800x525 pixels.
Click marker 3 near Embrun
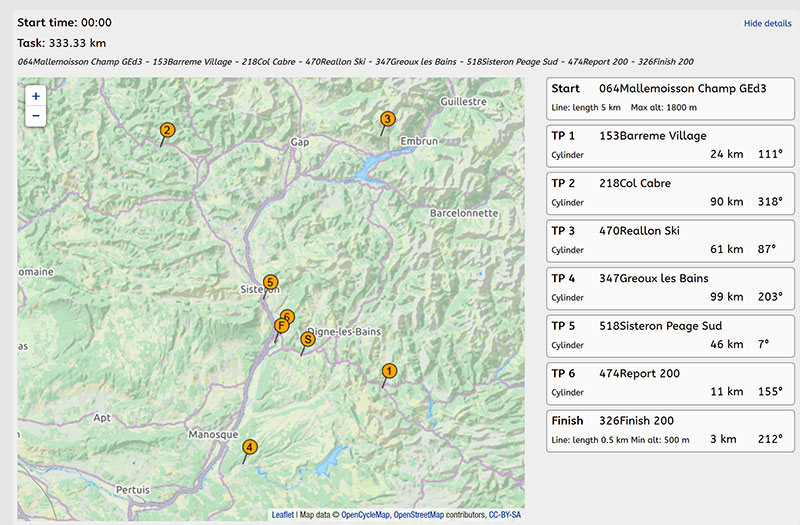[387, 120]
